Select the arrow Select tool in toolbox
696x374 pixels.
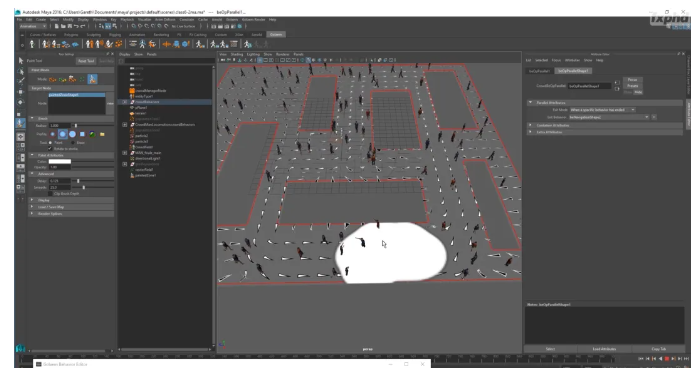pos(20,60)
